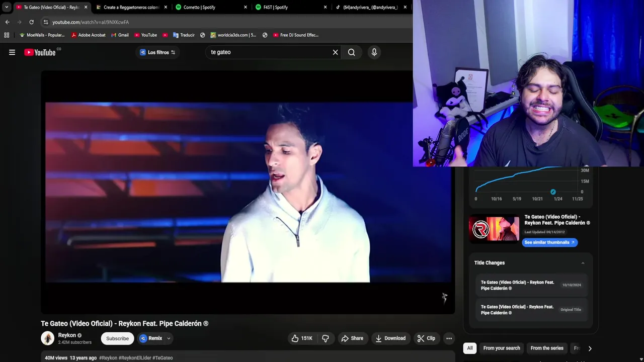Switch to andyrivera_ TikTok tab
The width and height of the screenshot is (644, 362).
[370, 7]
